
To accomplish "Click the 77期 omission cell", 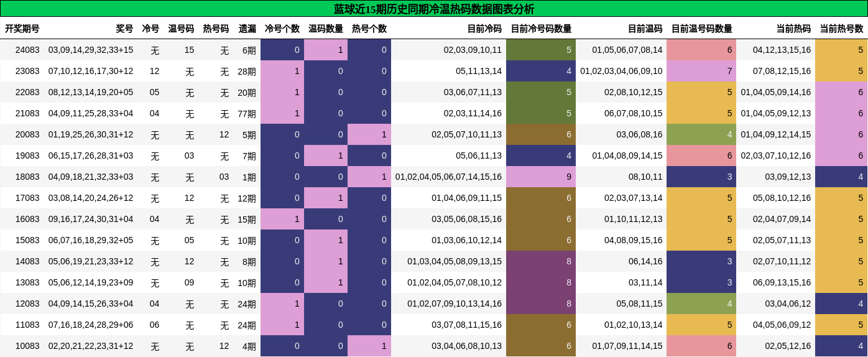I will [247, 113].
